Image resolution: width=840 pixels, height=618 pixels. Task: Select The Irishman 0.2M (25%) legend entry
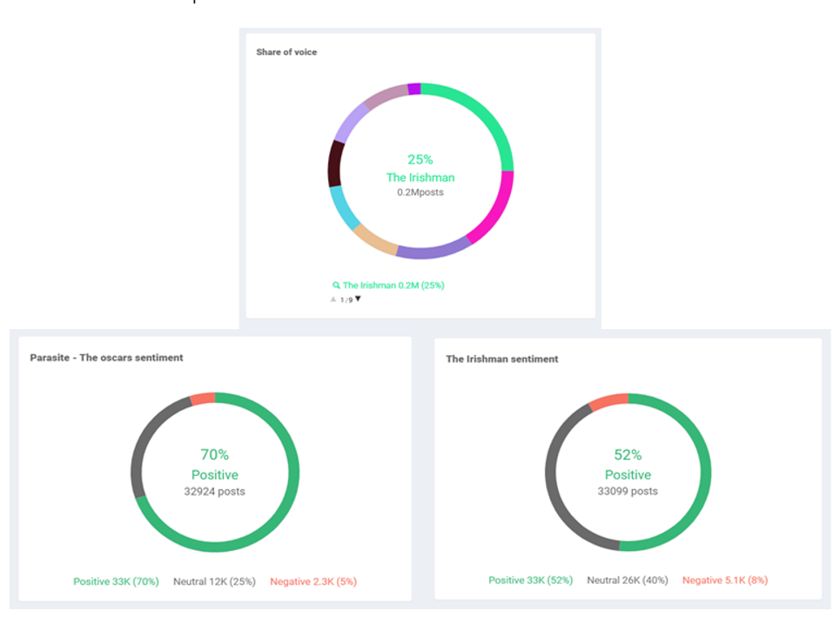tap(393, 285)
